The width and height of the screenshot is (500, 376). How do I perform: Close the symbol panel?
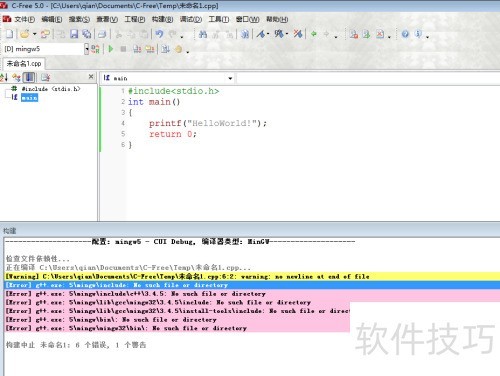click(91, 77)
